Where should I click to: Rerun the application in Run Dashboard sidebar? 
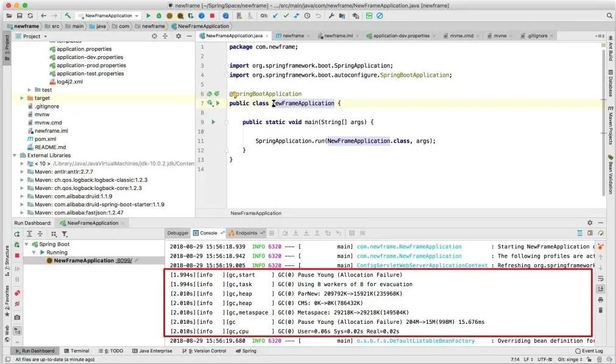click(x=17, y=234)
